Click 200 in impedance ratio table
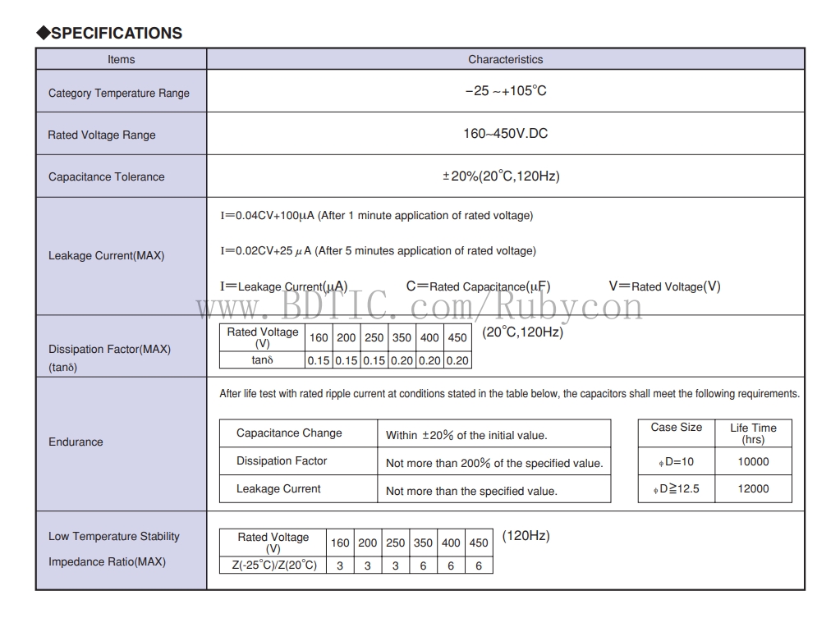 point(368,543)
